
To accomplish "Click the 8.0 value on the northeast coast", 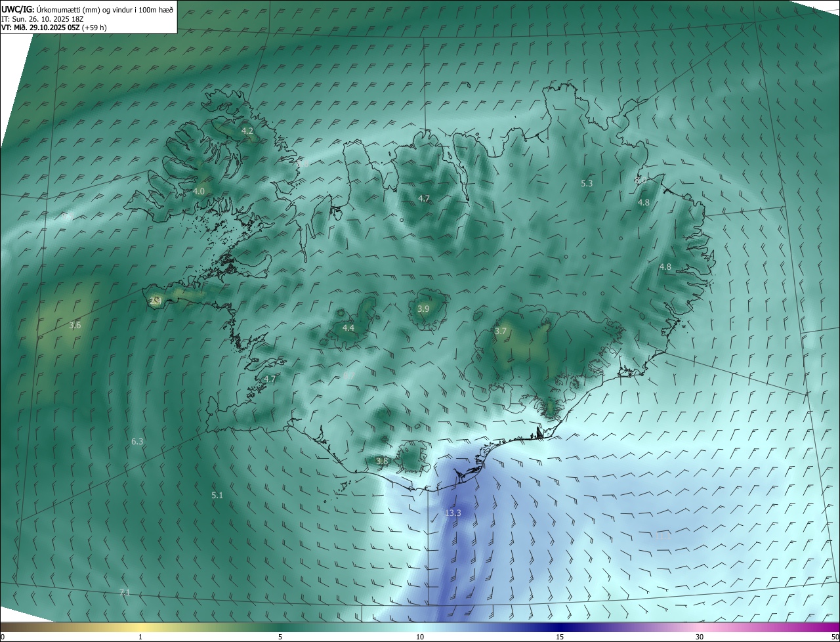I will (641, 180).
